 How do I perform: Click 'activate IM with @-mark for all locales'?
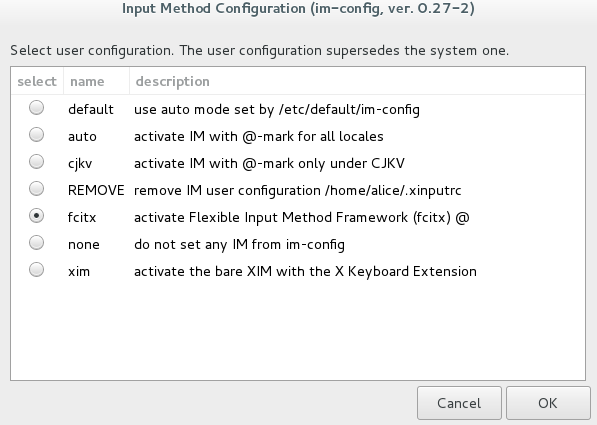pos(259,136)
